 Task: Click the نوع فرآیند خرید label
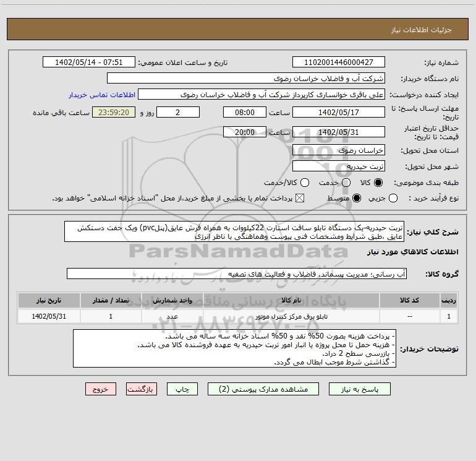433,198
